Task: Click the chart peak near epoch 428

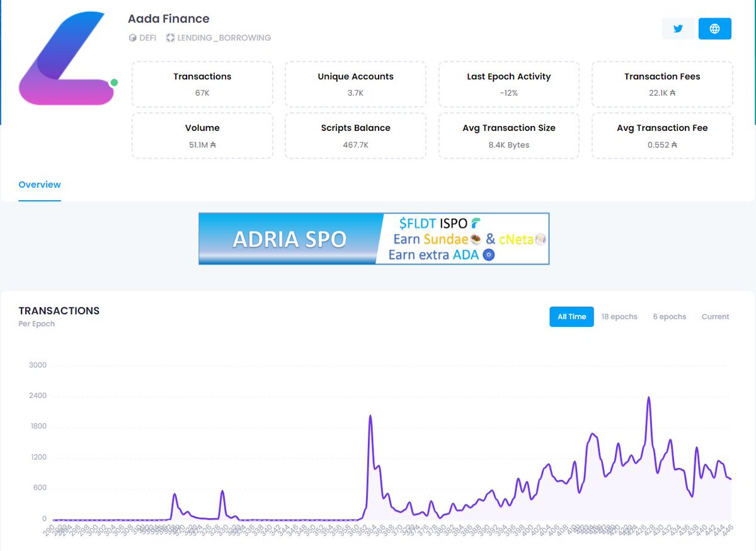Action: tap(648, 397)
